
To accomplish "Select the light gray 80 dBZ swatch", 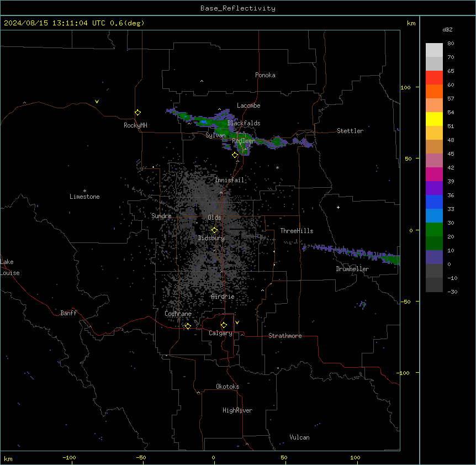I will (x=434, y=50).
